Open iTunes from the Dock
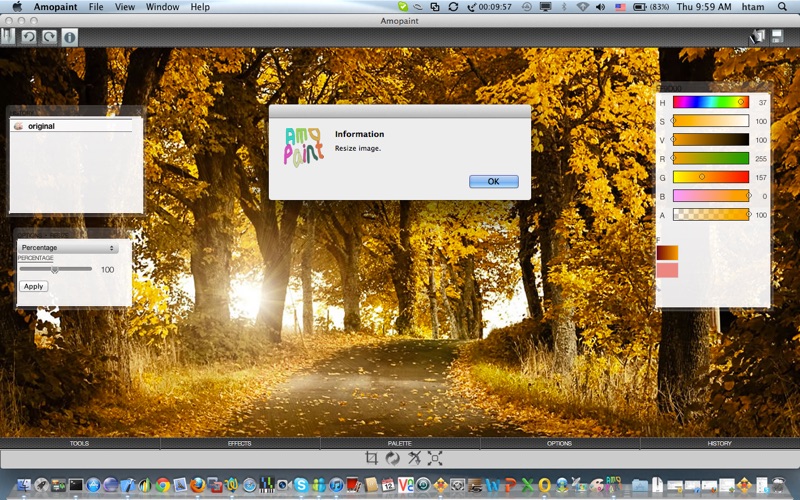The width and height of the screenshot is (800, 500). pos(336,485)
